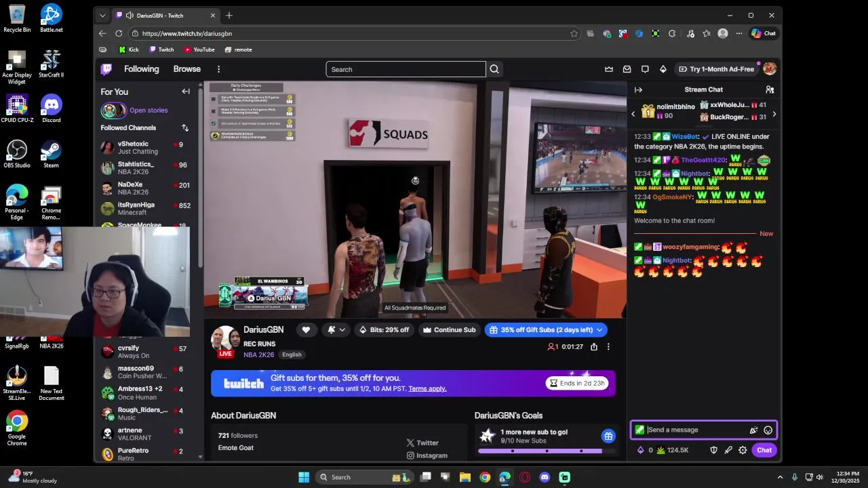The image size is (868, 488).
Task: Click the Send a message input
Action: tap(696, 430)
